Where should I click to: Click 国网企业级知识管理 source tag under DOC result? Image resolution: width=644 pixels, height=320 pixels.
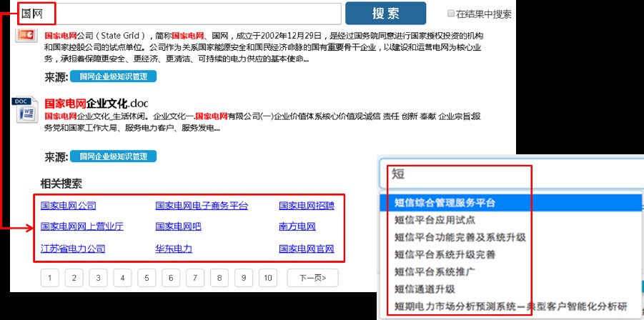pyautogui.click(x=114, y=156)
